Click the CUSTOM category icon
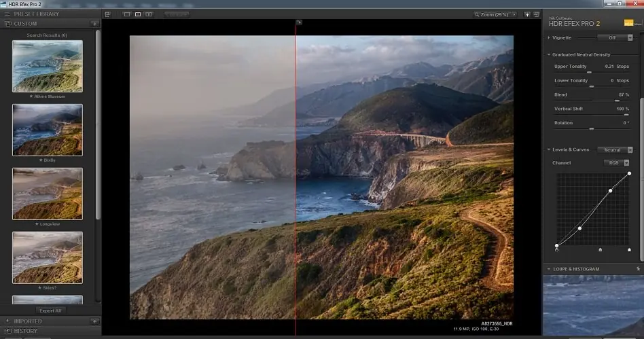This screenshot has height=339, width=644. [x=7, y=24]
